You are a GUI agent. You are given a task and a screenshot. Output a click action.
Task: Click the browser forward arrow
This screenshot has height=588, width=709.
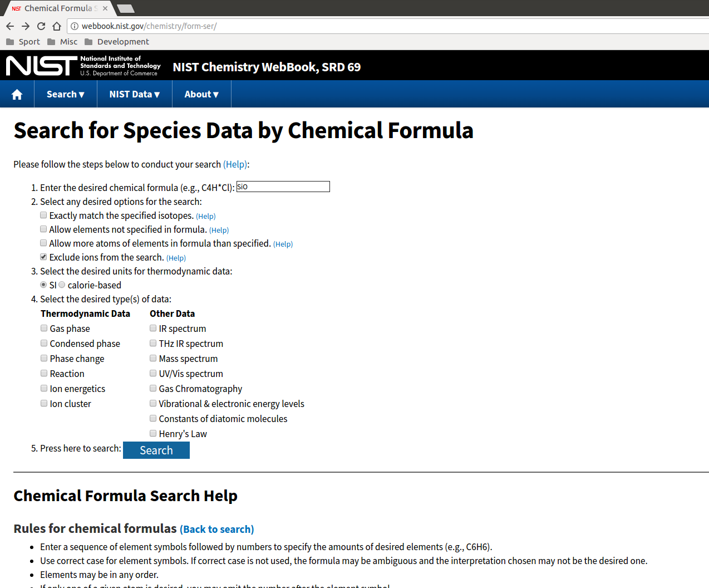[x=26, y=26]
